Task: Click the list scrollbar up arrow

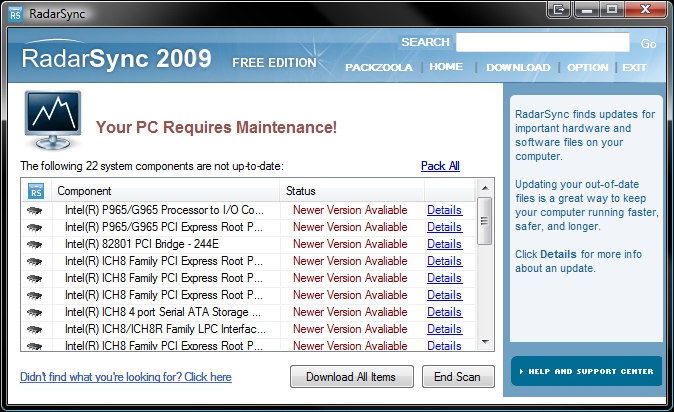Action: [485, 188]
